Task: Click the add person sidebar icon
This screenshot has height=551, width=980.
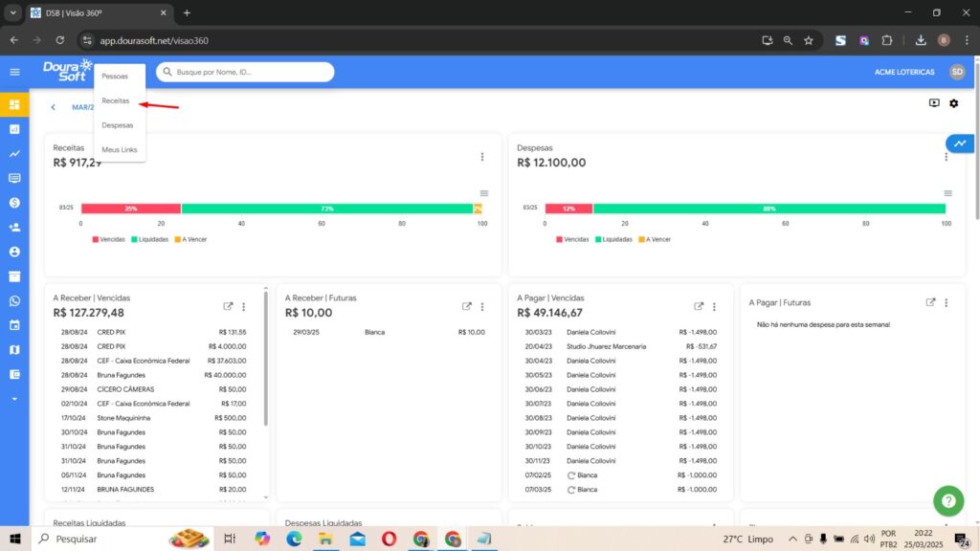Action: (x=14, y=228)
